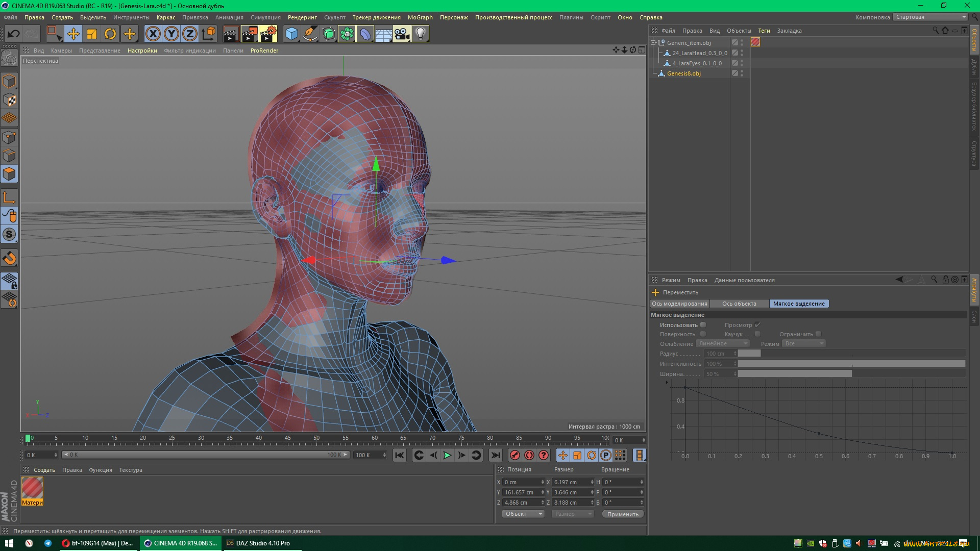Image resolution: width=980 pixels, height=551 pixels.
Task: Select the Move tool in top toolbar
Action: tap(73, 34)
